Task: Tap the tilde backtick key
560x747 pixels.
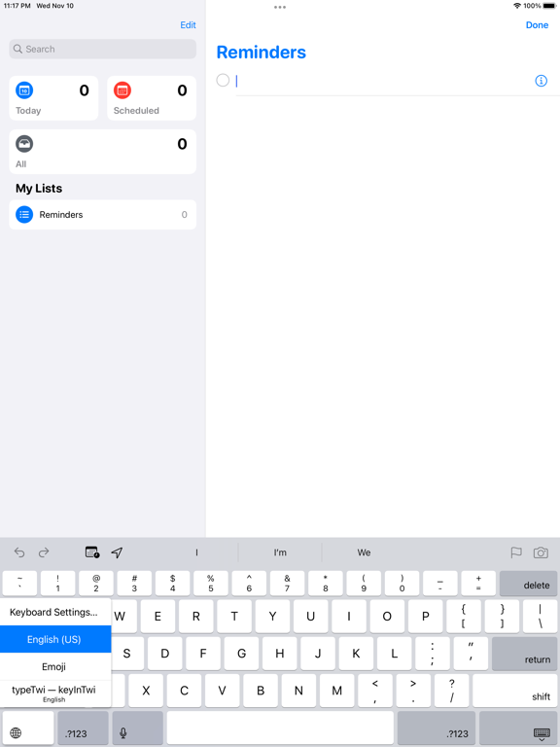Action: coord(19,584)
